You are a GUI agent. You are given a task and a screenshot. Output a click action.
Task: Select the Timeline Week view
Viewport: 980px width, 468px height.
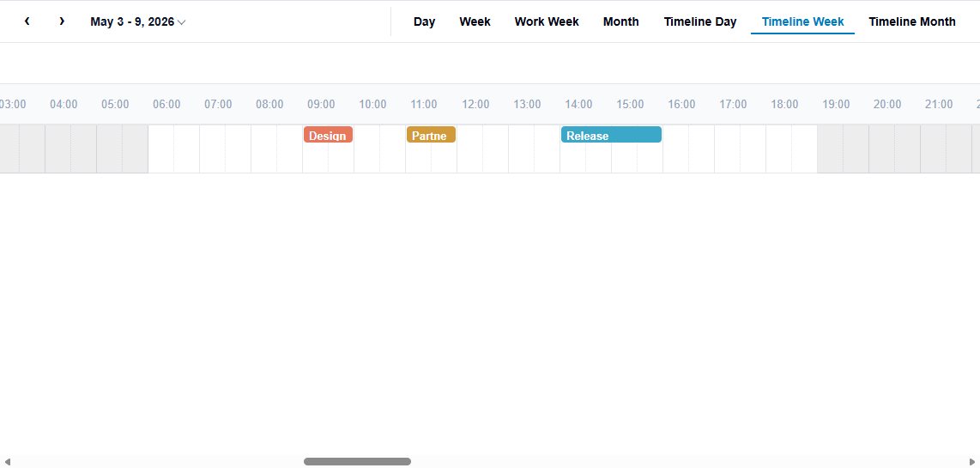[802, 22]
